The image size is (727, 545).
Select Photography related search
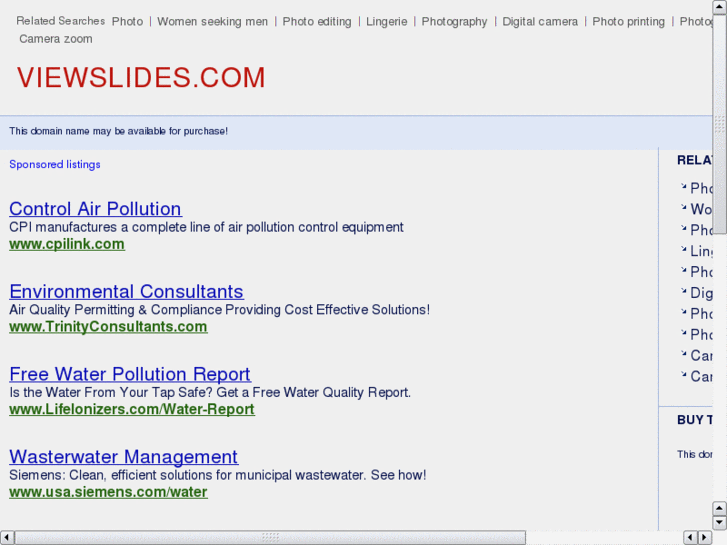454,21
